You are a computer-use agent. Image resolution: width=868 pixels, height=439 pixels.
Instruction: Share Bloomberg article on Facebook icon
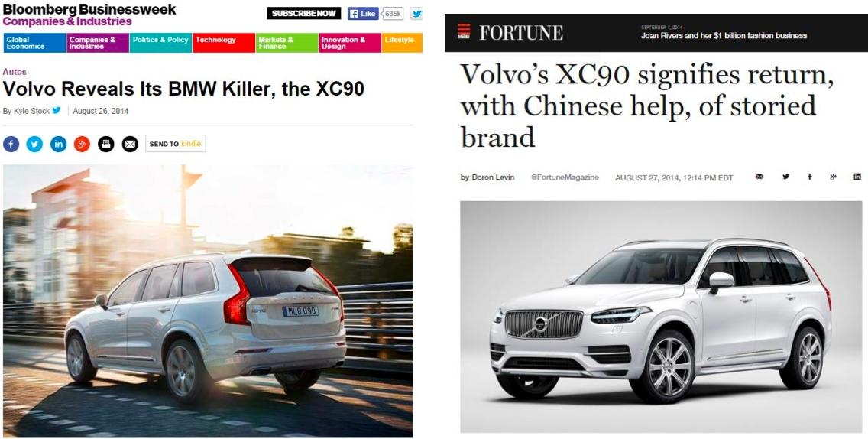pos(11,144)
